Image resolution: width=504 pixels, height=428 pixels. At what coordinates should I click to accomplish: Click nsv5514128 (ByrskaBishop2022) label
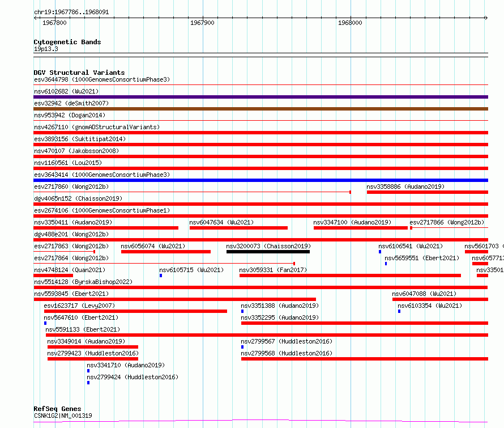coord(83,282)
